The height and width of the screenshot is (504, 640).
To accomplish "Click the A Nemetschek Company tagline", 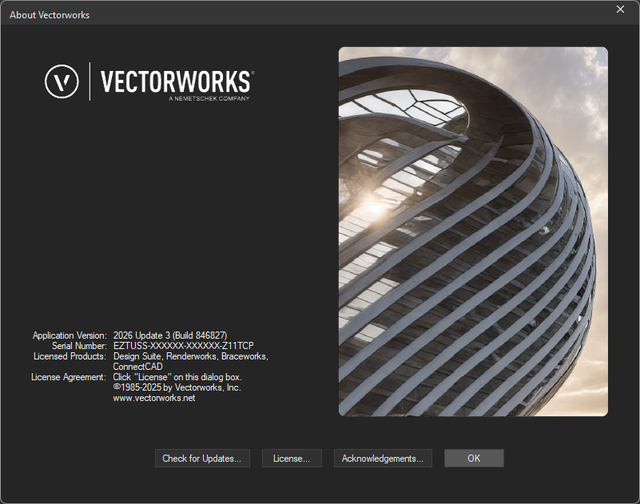I will 209,98.
